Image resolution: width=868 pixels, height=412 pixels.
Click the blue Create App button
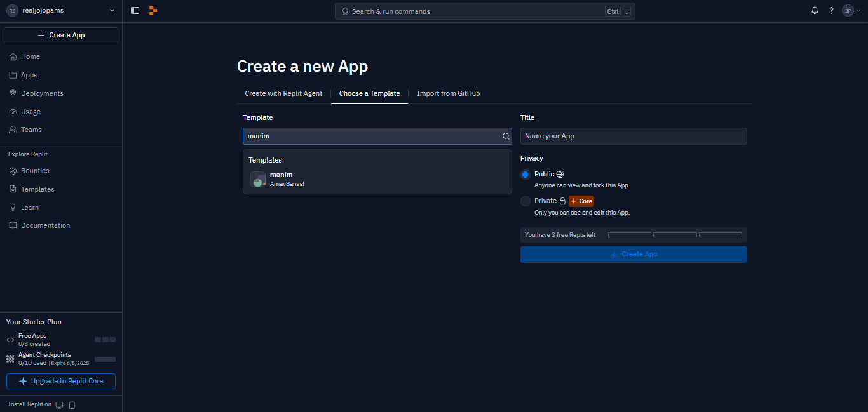(x=634, y=254)
